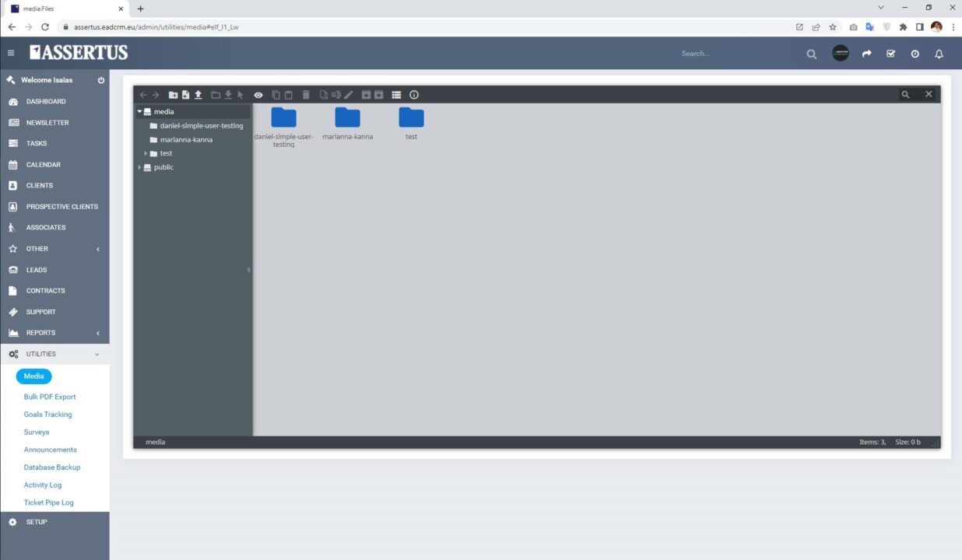Open the Bulk PDF Export link
This screenshot has height=560, width=962.
50,397
